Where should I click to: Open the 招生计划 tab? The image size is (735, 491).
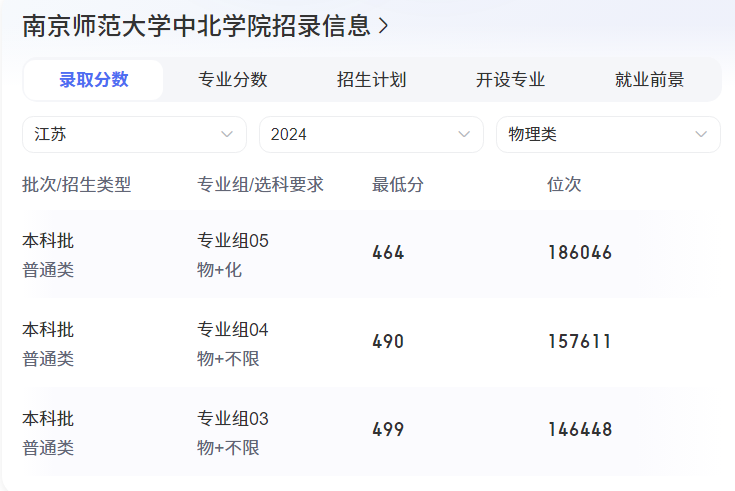(x=371, y=80)
